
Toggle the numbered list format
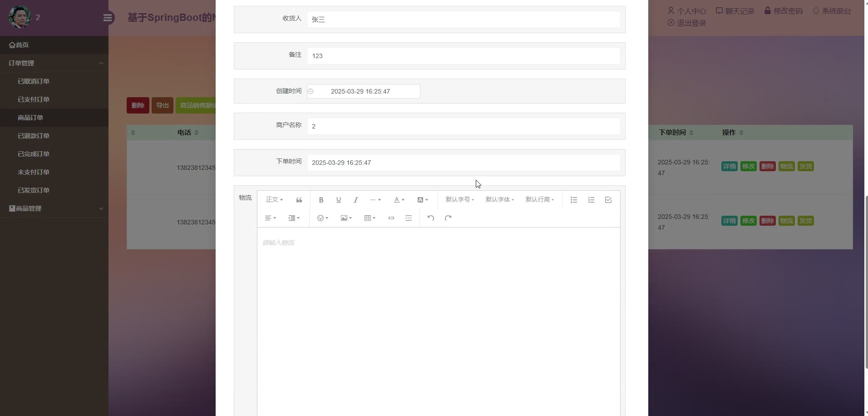(x=591, y=200)
